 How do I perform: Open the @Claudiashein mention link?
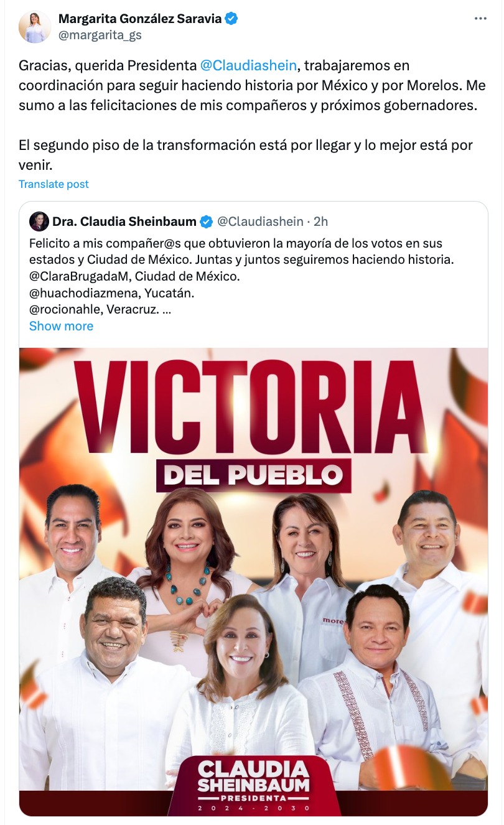248,65
